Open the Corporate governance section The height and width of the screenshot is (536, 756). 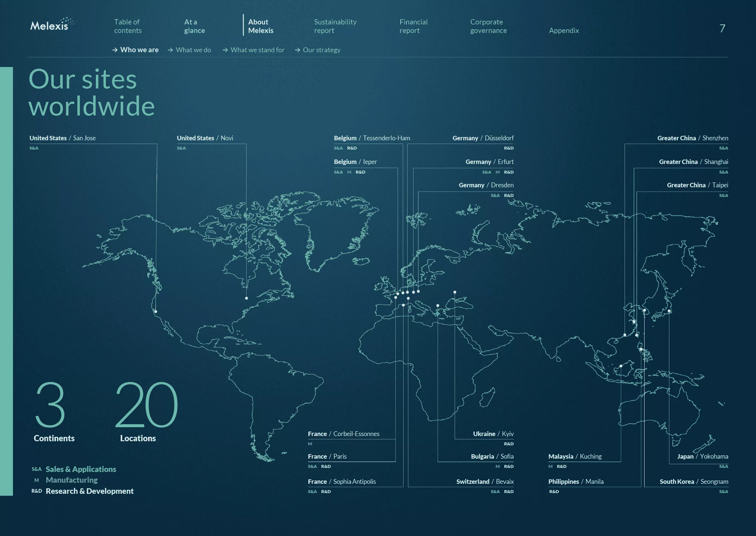[488, 26]
